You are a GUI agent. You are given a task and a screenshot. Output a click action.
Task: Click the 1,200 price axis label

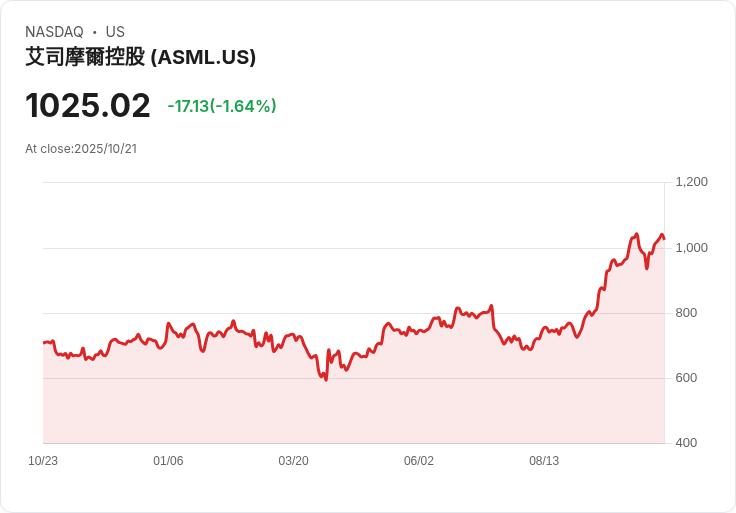(692, 182)
